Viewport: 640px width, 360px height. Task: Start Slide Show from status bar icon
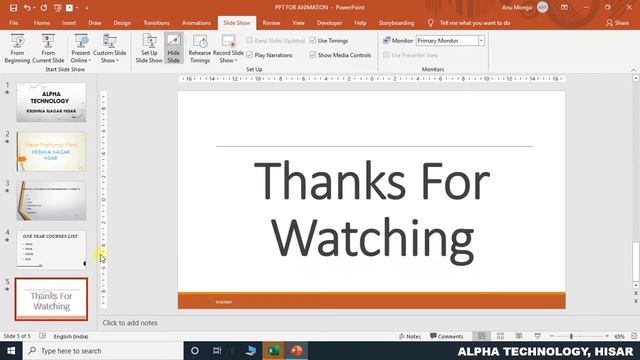click(x=538, y=336)
